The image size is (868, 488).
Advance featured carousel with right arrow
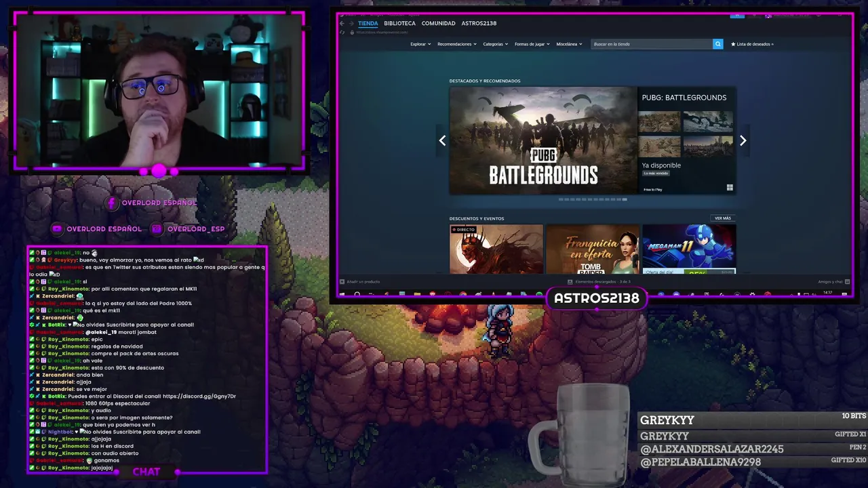click(743, 141)
